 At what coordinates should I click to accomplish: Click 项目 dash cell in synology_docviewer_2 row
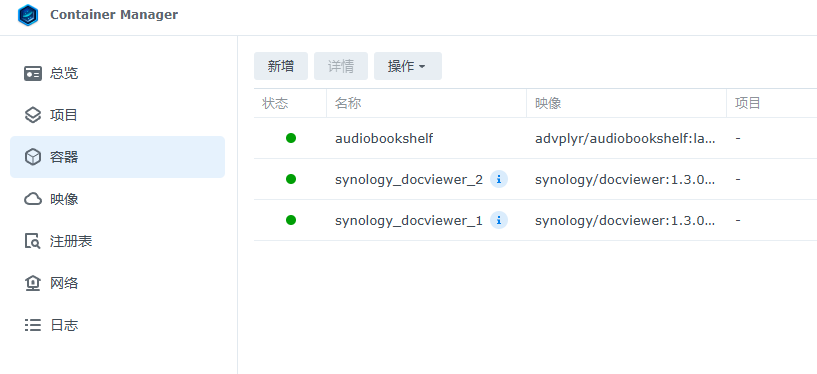pos(738,180)
